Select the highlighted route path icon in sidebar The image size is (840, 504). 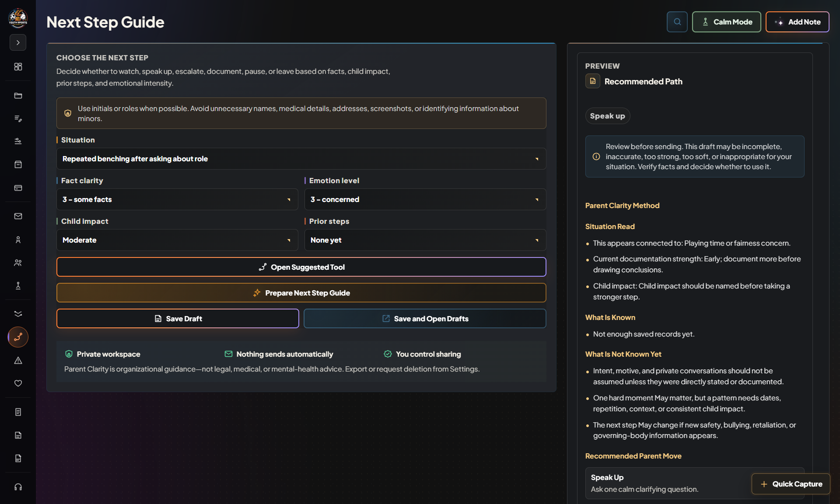pyautogui.click(x=18, y=337)
